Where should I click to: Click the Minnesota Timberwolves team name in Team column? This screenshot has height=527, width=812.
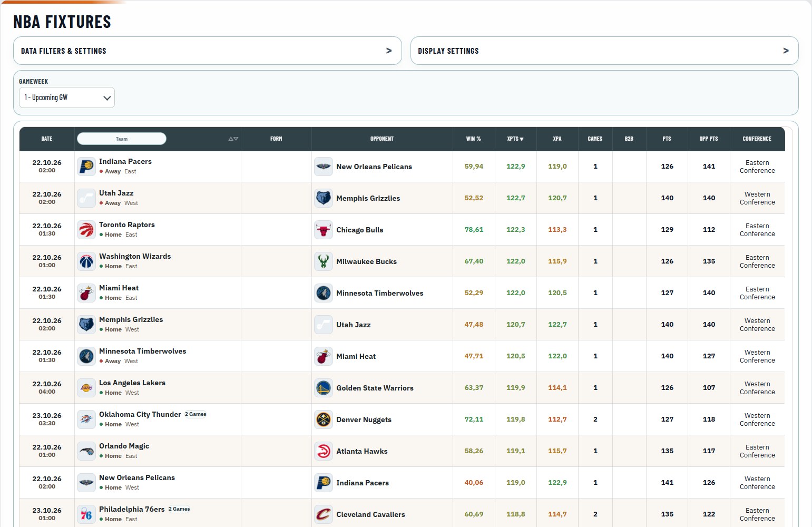tap(143, 352)
